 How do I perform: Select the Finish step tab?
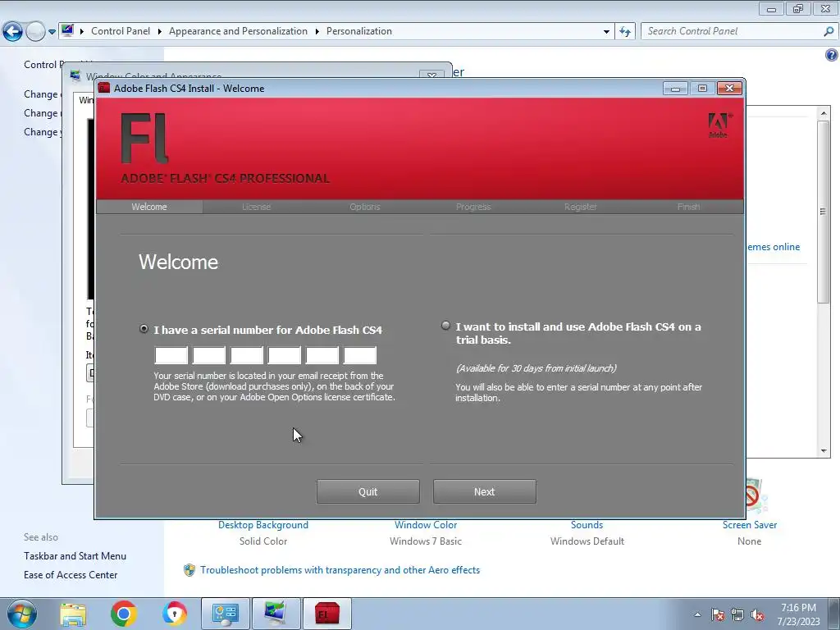click(x=688, y=207)
